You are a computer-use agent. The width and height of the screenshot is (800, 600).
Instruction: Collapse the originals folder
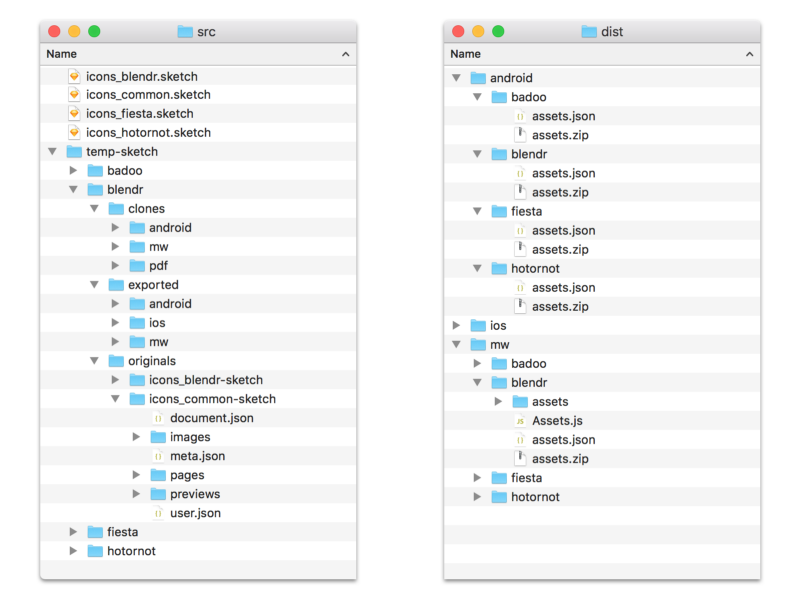point(94,361)
